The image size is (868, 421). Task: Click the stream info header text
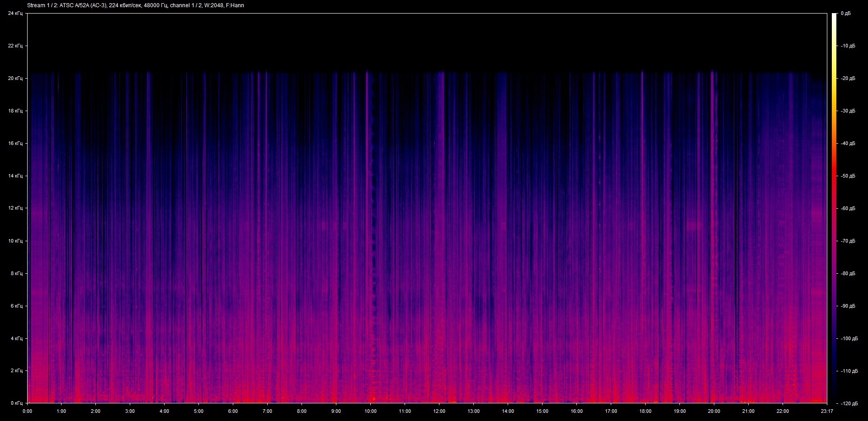click(x=136, y=5)
